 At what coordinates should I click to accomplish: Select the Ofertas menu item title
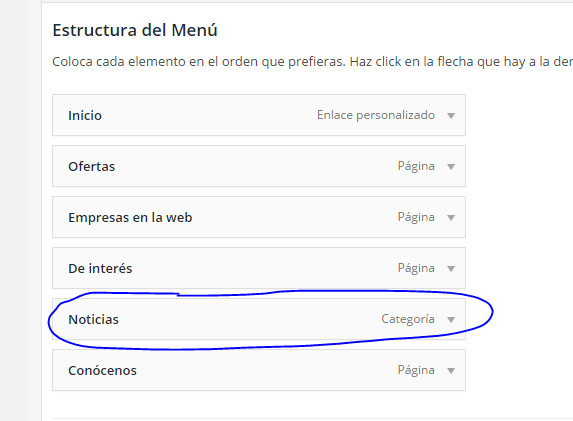point(91,167)
